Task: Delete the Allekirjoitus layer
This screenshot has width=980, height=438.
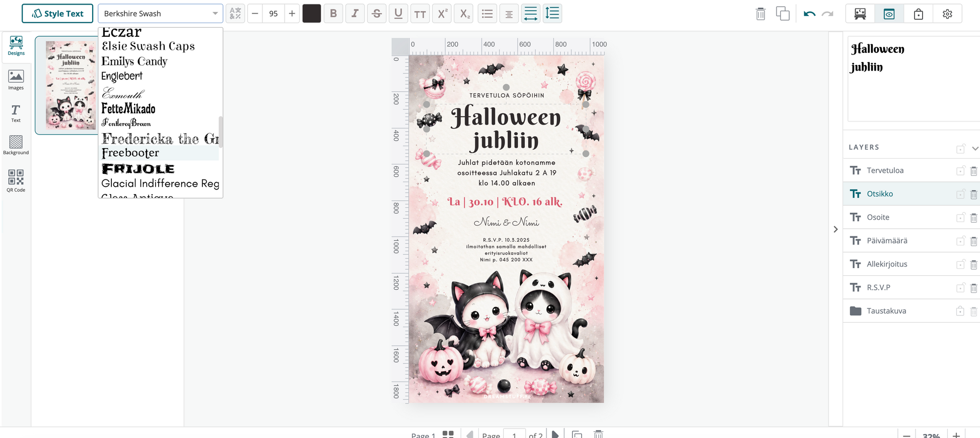Action: (x=973, y=265)
